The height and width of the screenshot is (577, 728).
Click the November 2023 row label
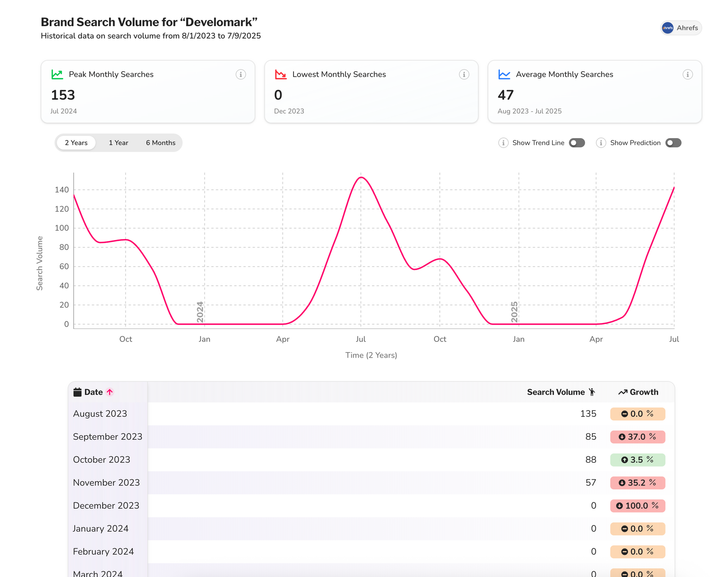pos(107,483)
